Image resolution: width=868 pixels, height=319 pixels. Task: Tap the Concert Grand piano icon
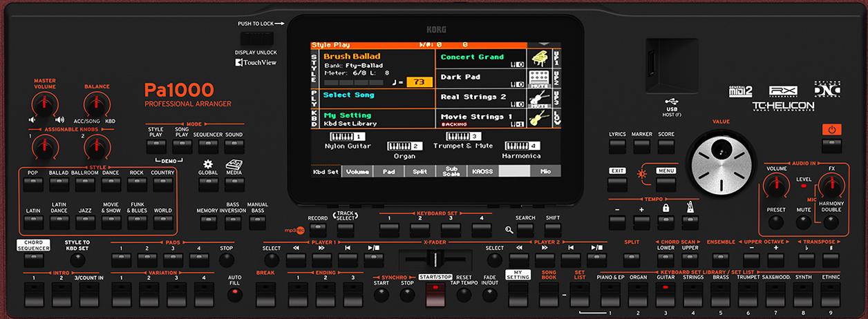[x=540, y=58]
